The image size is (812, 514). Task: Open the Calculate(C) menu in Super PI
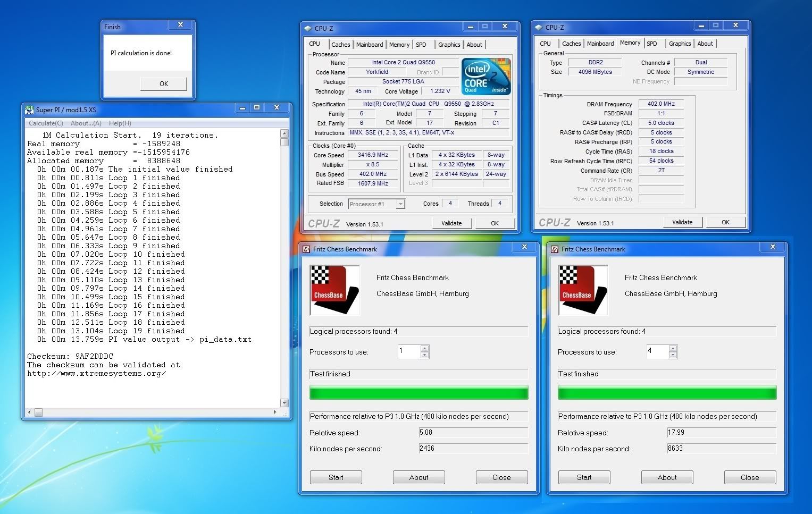(46, 123)
